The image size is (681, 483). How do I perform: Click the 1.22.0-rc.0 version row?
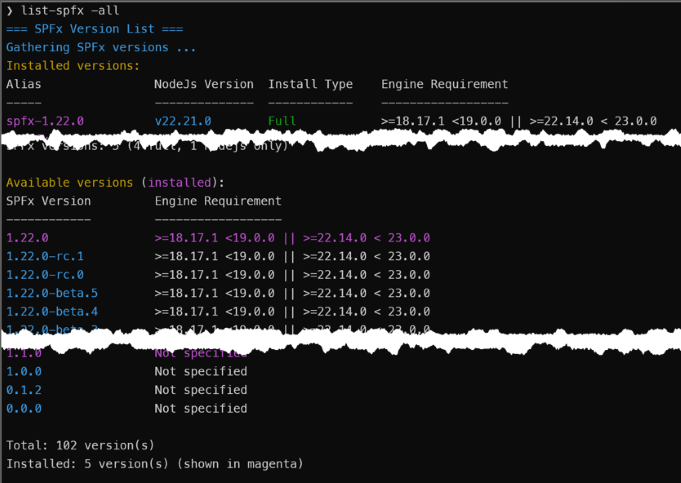pyautogui.click(x=45, y=275)
